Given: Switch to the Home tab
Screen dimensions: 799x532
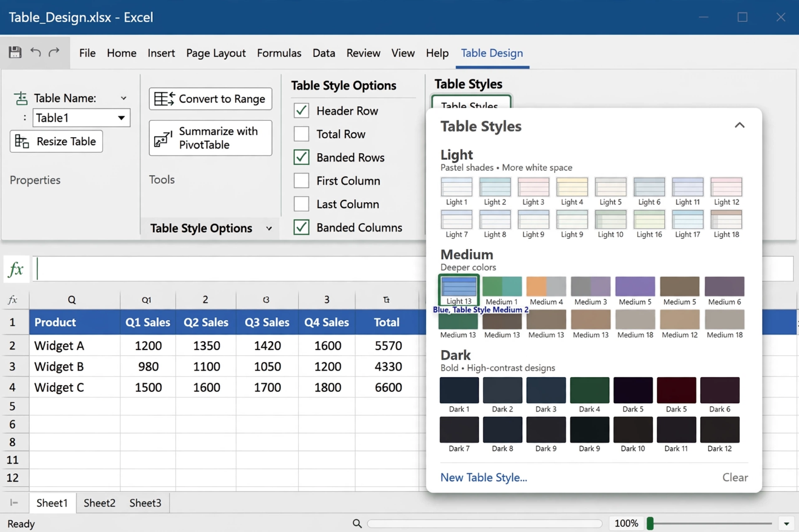Looking at the screenshot, I should pos(121,53).
